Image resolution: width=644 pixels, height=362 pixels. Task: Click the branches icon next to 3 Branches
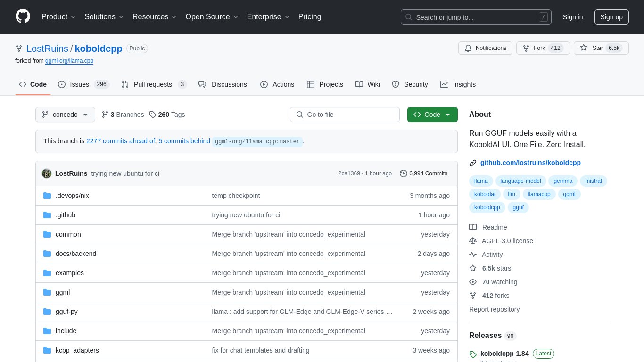(x=105, y=115)
